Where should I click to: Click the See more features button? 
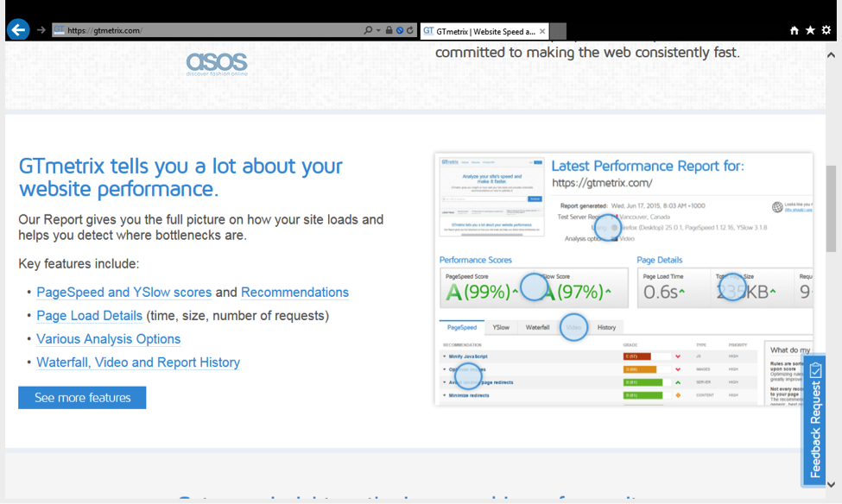coord(82,398)
